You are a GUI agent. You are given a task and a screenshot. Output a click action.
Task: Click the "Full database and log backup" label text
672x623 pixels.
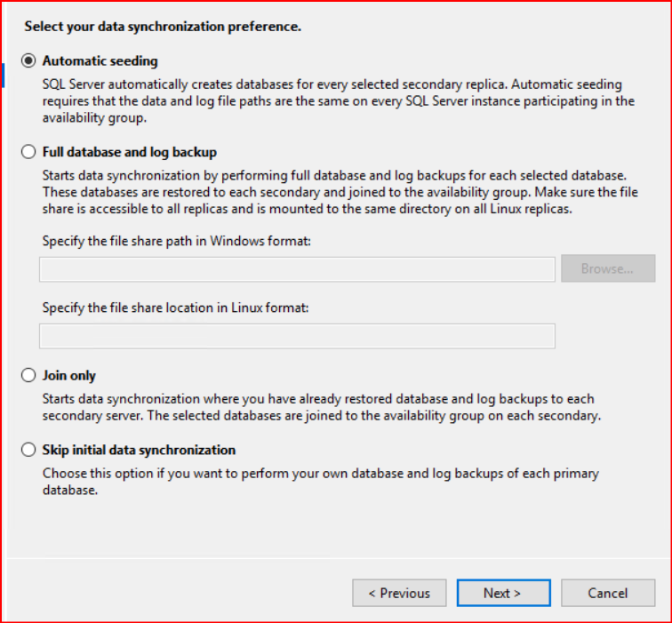coord(130,152)
